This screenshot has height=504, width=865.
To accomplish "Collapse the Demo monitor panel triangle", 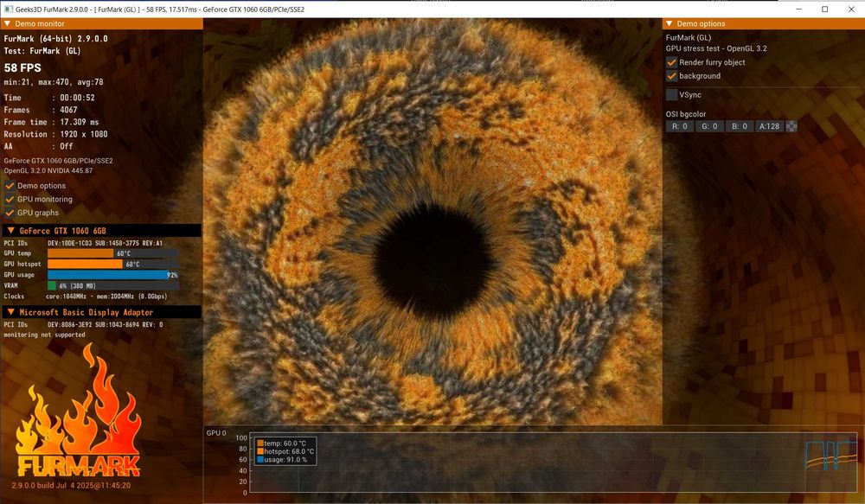I will 7,23.
